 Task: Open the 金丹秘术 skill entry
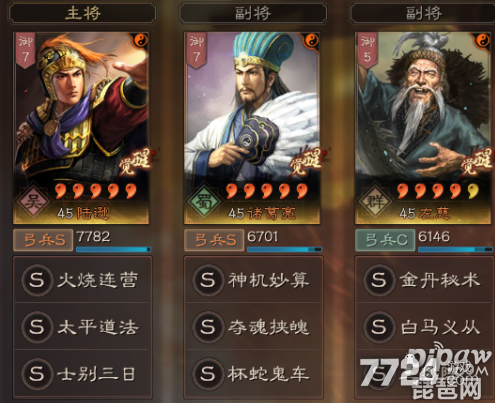[x=424, y=279]
